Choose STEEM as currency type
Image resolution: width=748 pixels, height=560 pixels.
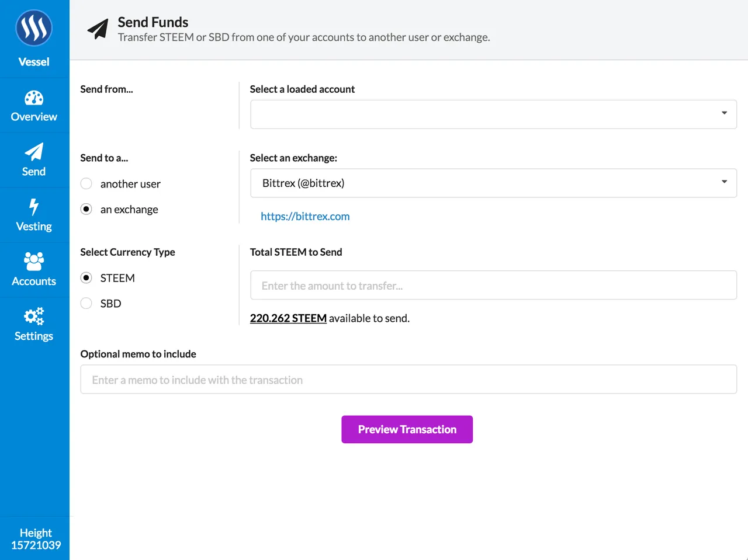pos(86,278)
